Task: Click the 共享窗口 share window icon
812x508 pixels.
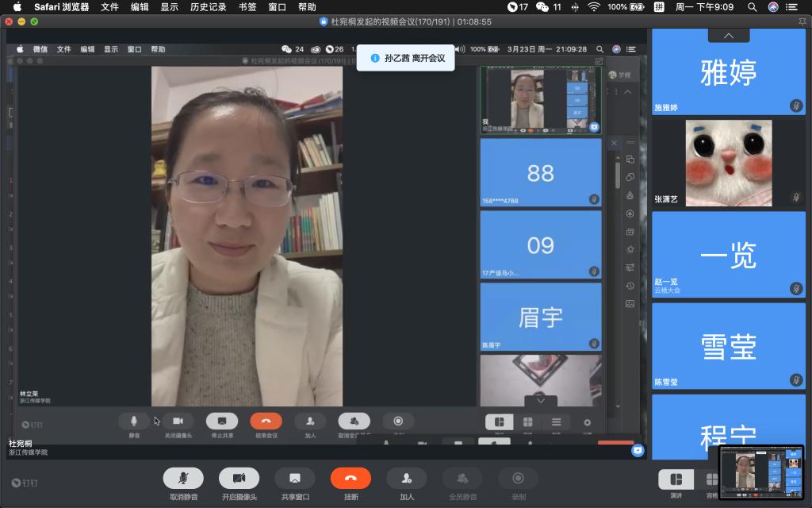Action: (294, 478)
